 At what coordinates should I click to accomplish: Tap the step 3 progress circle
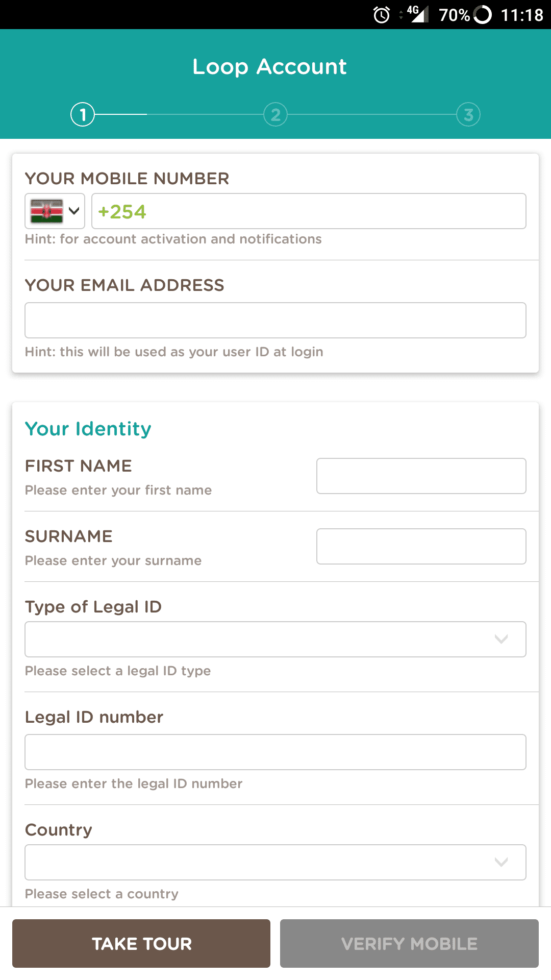click(468, 114)
